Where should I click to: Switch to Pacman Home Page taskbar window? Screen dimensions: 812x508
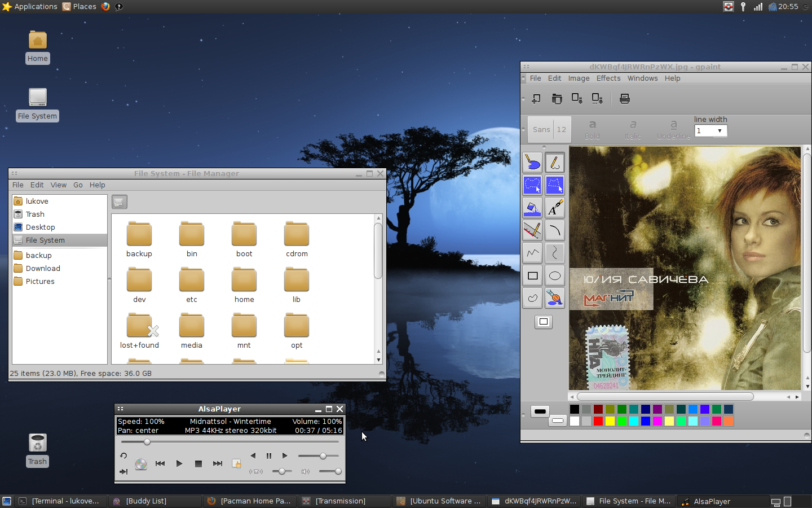pos(249,501)
